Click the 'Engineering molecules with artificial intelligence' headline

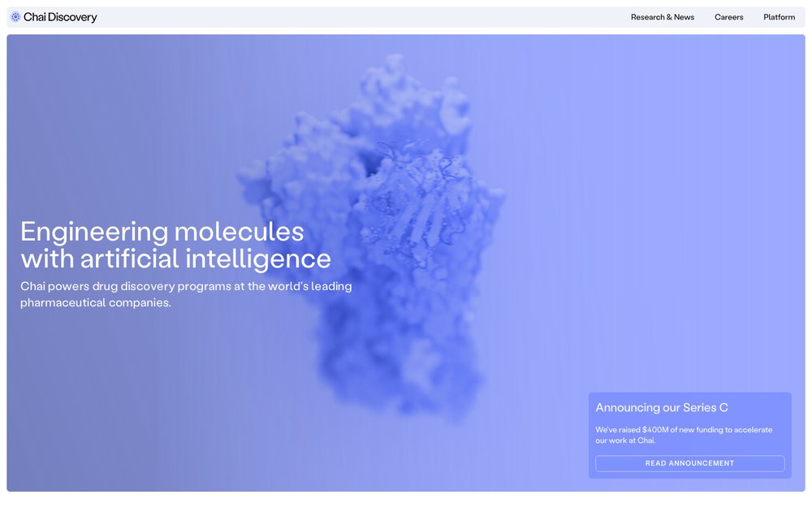[x=175, y=245]
